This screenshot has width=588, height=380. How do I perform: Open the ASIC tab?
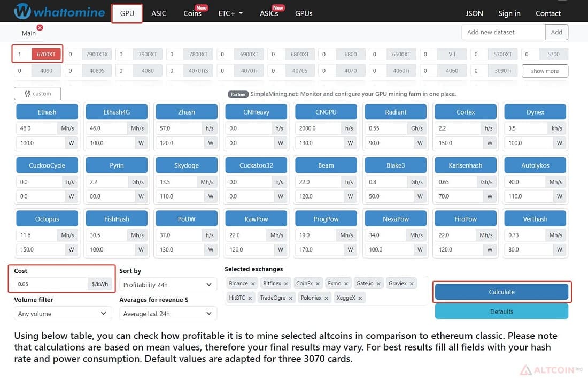[159, 13]
